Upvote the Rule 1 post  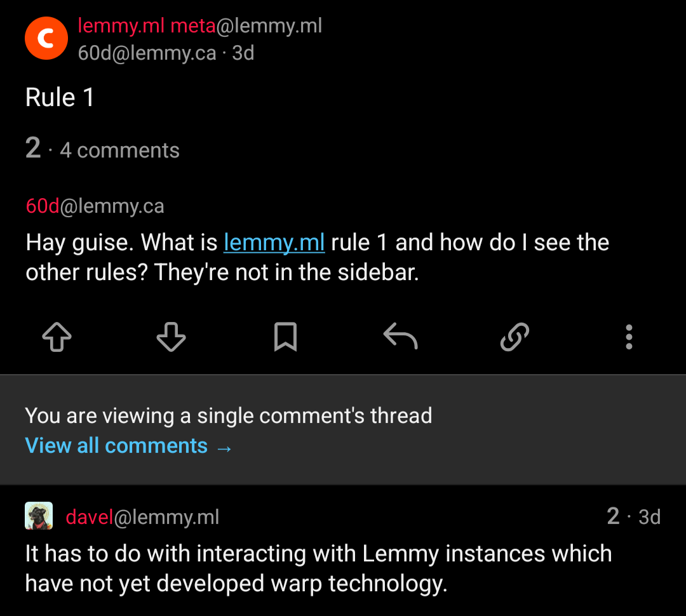[x=57, y=337]
